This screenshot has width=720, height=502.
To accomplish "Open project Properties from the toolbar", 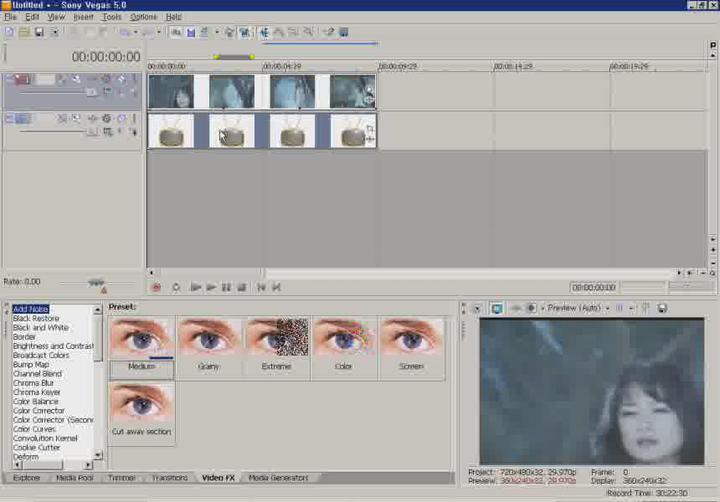I will click(55, 32).
